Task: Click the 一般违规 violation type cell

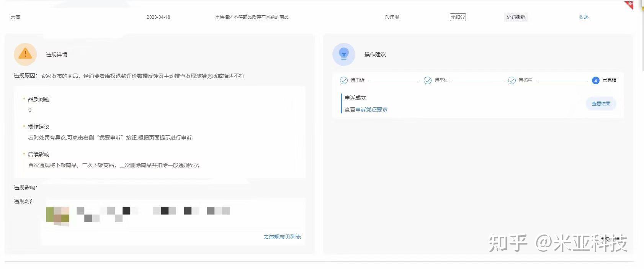Action: (389, 17)
